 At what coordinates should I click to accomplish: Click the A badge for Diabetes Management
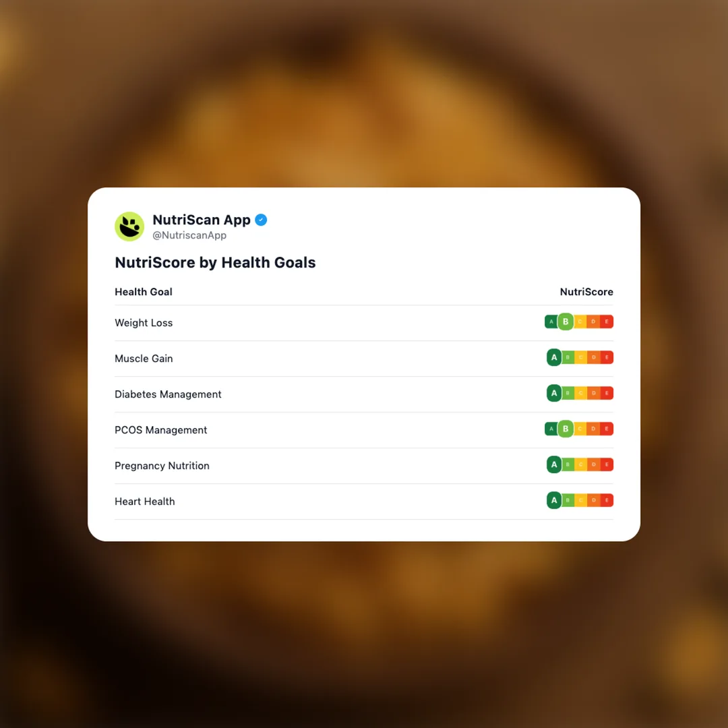pyautogui.click(x=554, y=393)
